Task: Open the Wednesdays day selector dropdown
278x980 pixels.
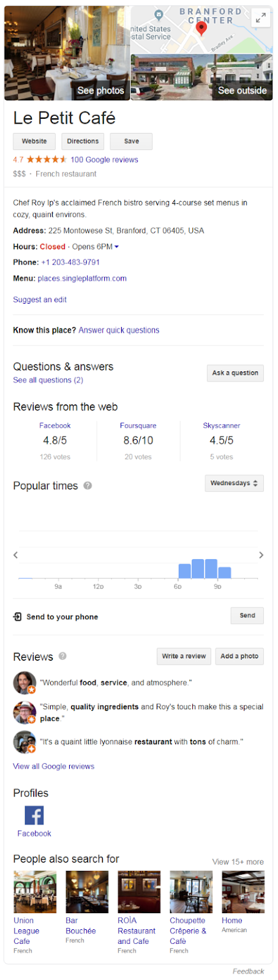Action: [234, 483]
